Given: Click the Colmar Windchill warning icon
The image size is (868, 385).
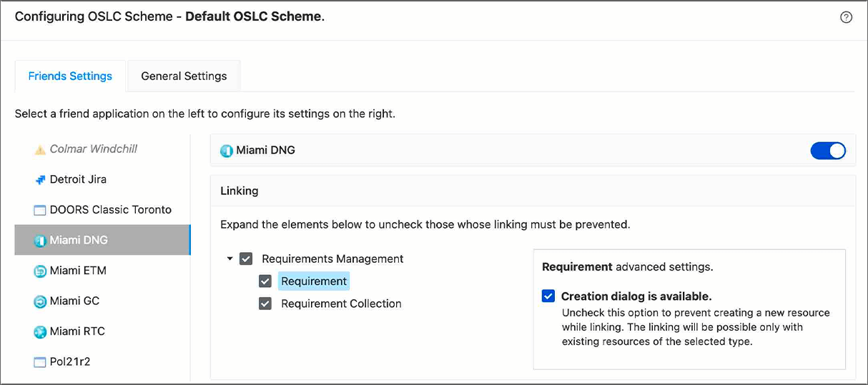Looking at the screenshot, I should tap(40, 149).
